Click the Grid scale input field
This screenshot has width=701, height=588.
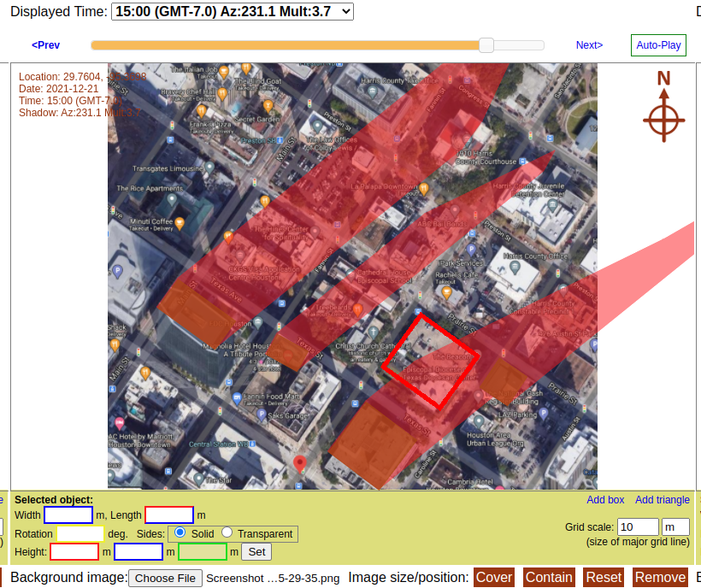point(638,527)
